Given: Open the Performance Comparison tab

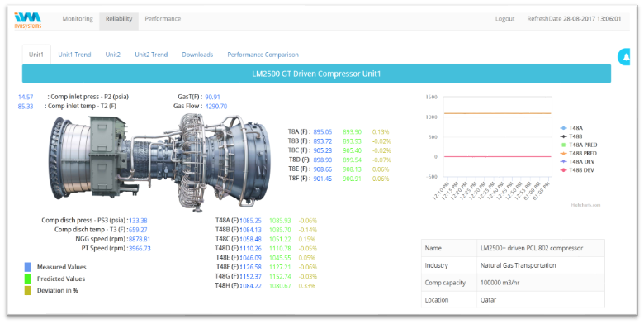Looking at the screenshot, I should [x=263, y=55].
